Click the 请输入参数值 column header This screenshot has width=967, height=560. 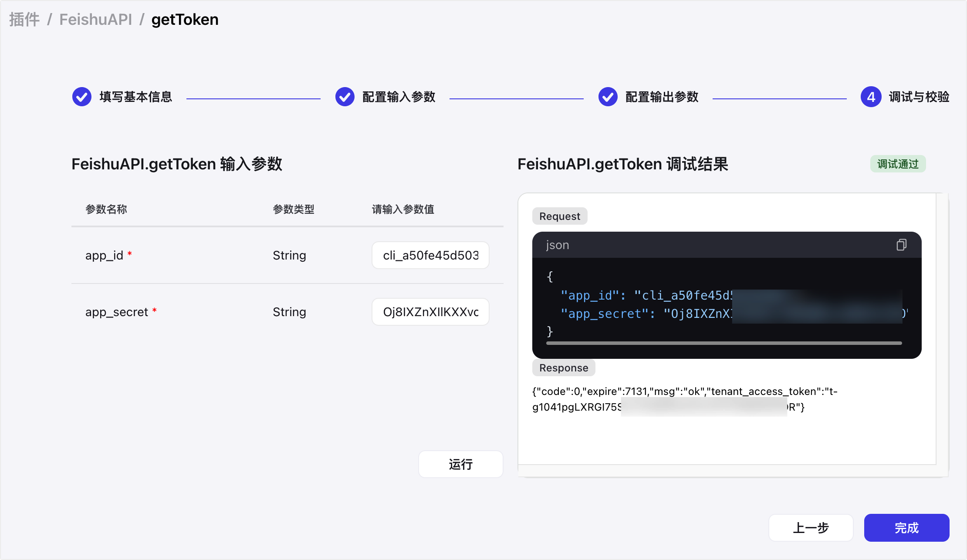coord(403,209)
